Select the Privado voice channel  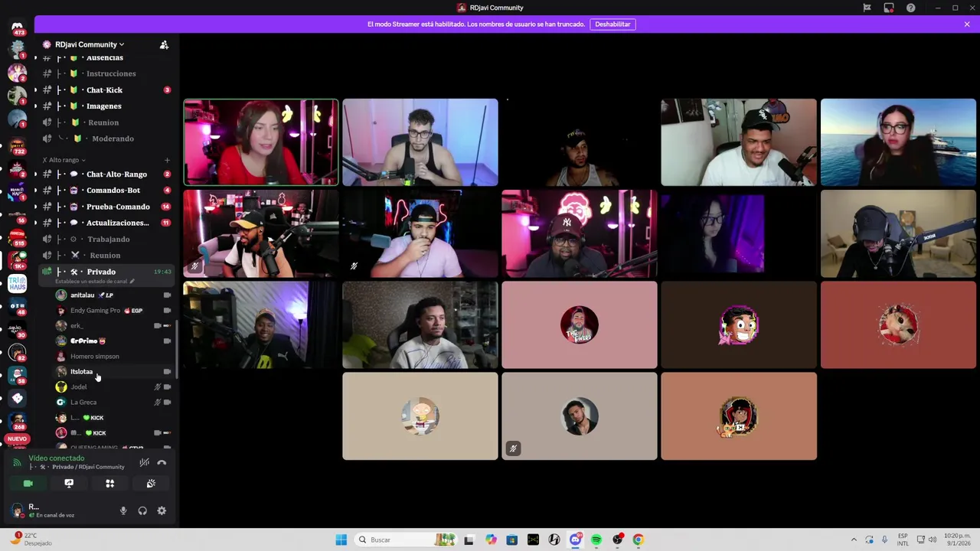101,272
